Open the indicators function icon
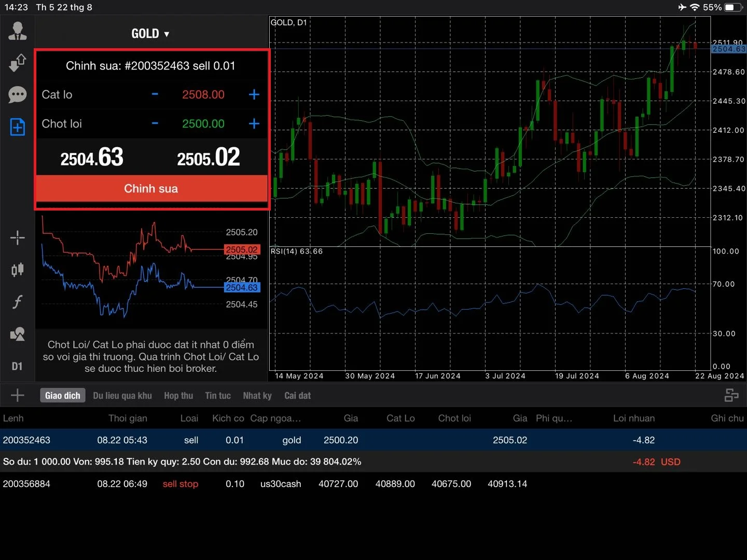The height and width of the screenshot is (560, 747). point(18,302)
